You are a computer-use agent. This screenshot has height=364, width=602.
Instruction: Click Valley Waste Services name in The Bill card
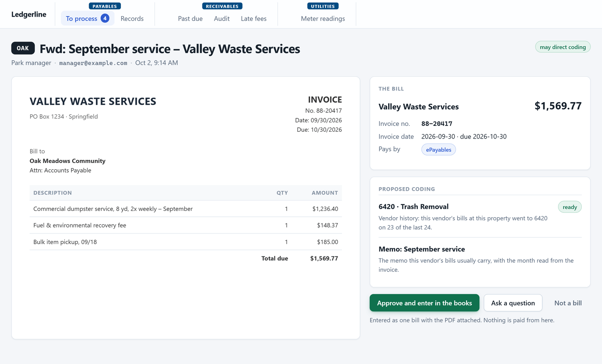[x=419, y=107]
